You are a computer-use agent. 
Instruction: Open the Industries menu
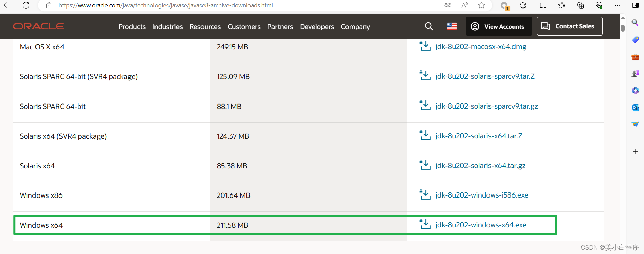point(167,27)
